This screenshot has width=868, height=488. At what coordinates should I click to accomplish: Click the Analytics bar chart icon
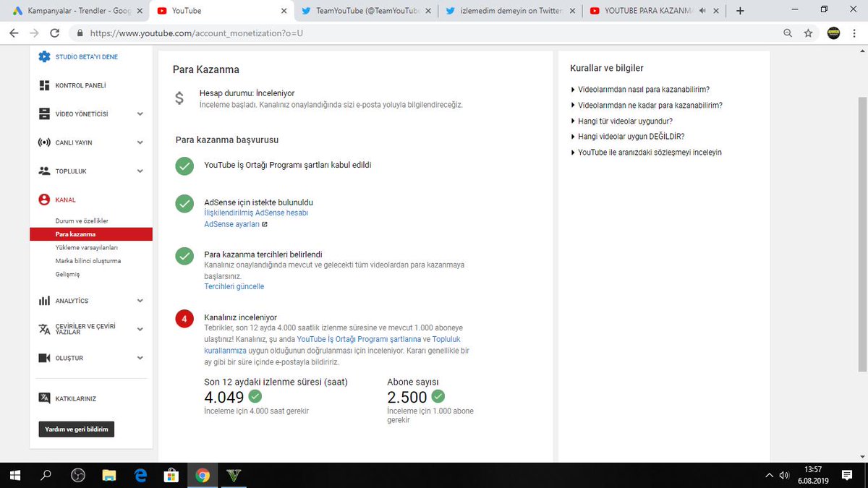pos(44,301)
